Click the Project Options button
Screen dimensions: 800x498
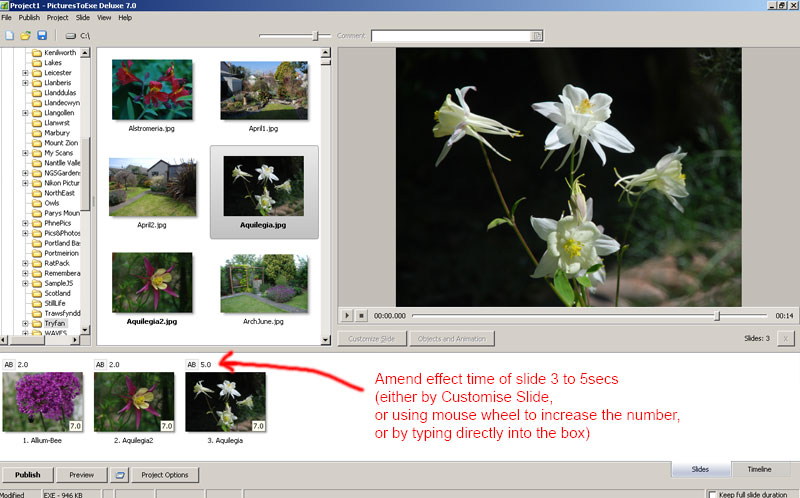pyautogui.click(x=165, y=475)
